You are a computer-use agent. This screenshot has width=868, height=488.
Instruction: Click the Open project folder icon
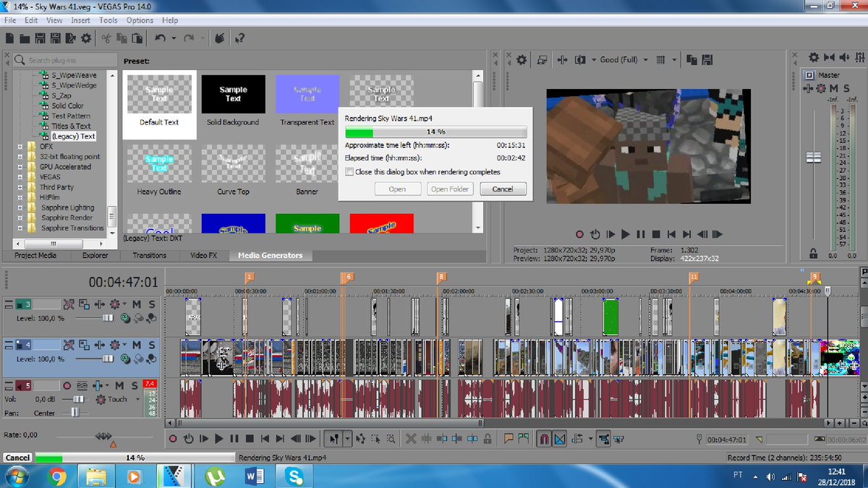[x=25, y=38]
